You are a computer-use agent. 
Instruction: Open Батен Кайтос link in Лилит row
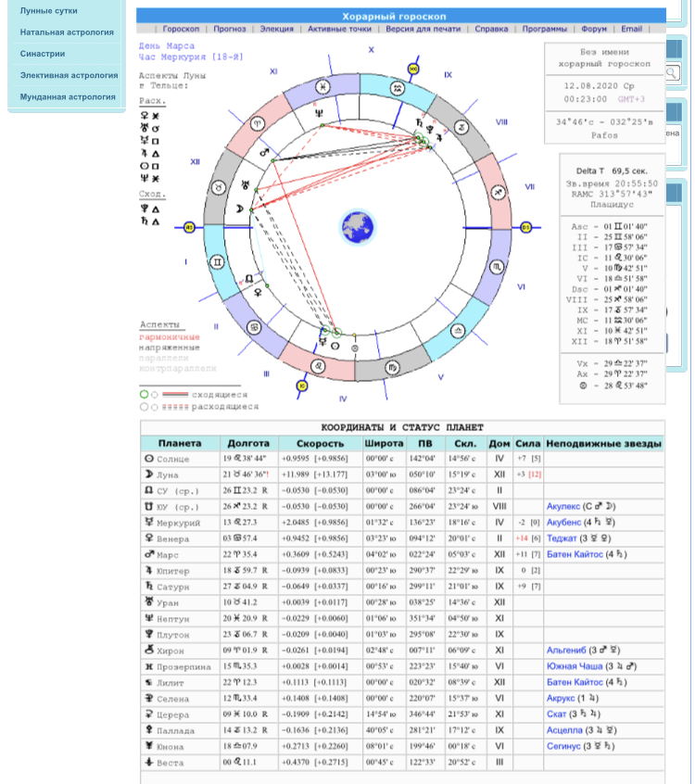click(575, 682)
